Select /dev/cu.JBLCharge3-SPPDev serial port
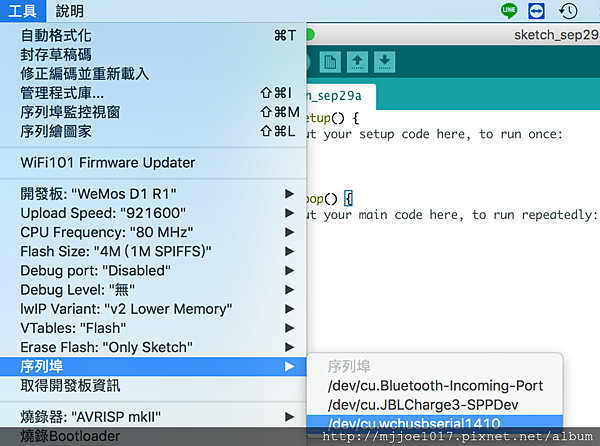This screenshot has width=600, height=446. tap(435, 405)
